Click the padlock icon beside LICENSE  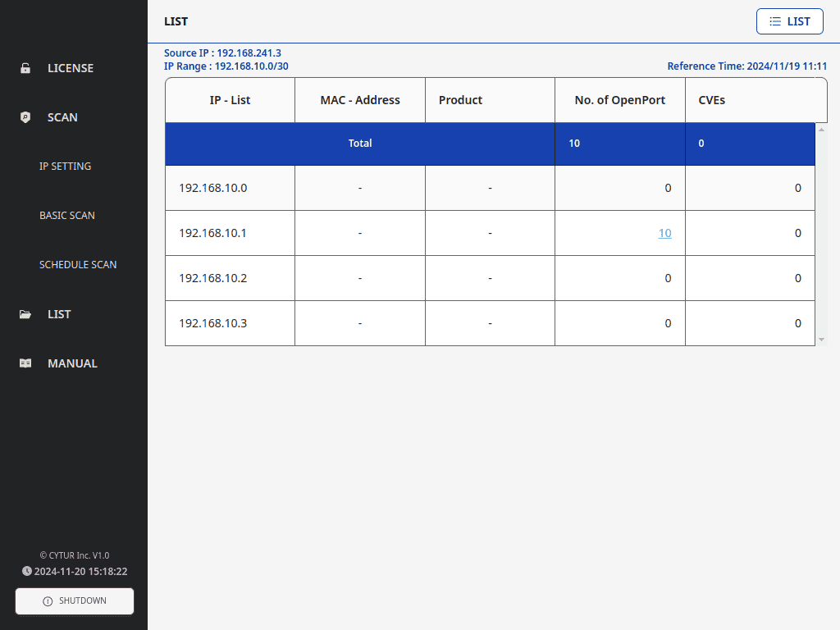(25, 68)
